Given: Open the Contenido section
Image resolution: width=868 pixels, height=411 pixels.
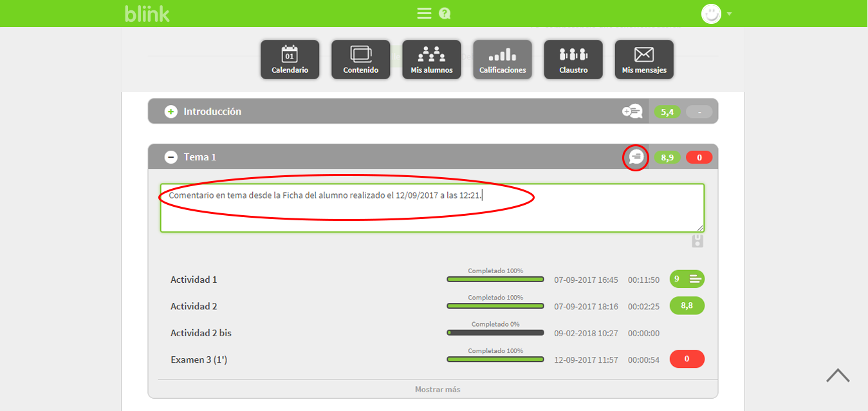Looking at the screenshot, I should pos(360,59).
